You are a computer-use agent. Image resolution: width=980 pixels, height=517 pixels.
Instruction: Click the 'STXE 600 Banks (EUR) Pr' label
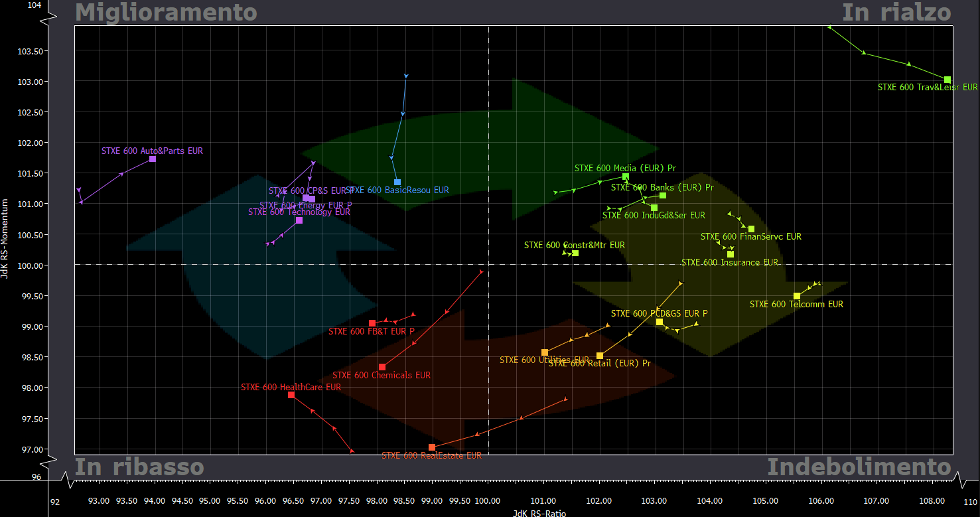(662, 188)
